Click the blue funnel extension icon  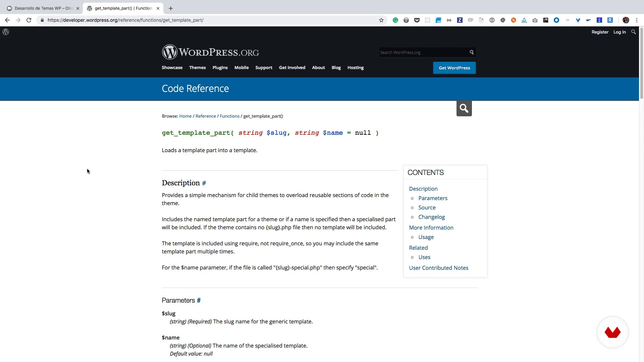[x=578, y=20]
